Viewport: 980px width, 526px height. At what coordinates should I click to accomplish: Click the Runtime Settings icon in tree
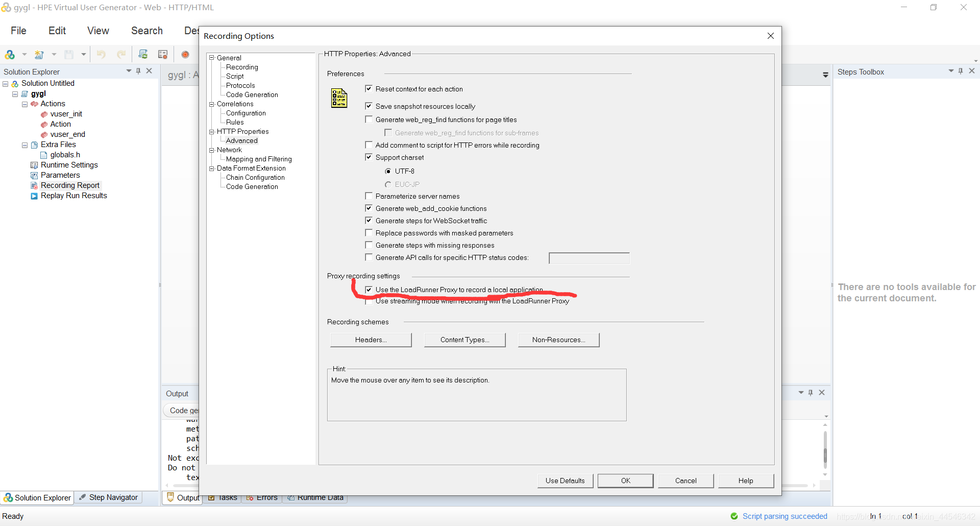point(34,165)
